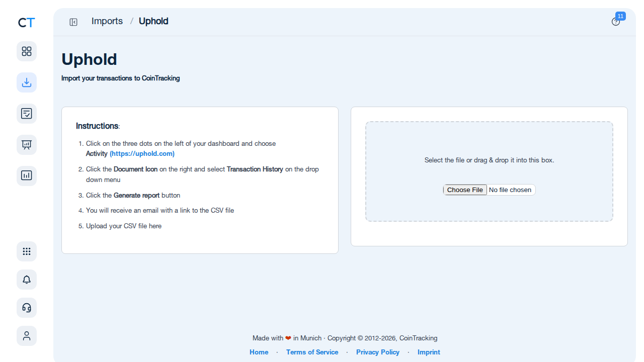Open the user account profile icon
The width and height of the screenshot is (644, 362).
(27, 336)
